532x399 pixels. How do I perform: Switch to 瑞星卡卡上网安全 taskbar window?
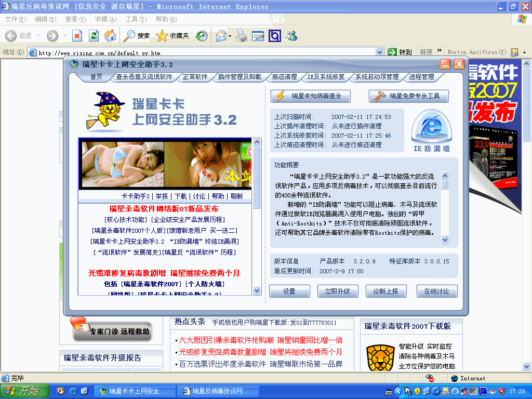pos(135,391)
